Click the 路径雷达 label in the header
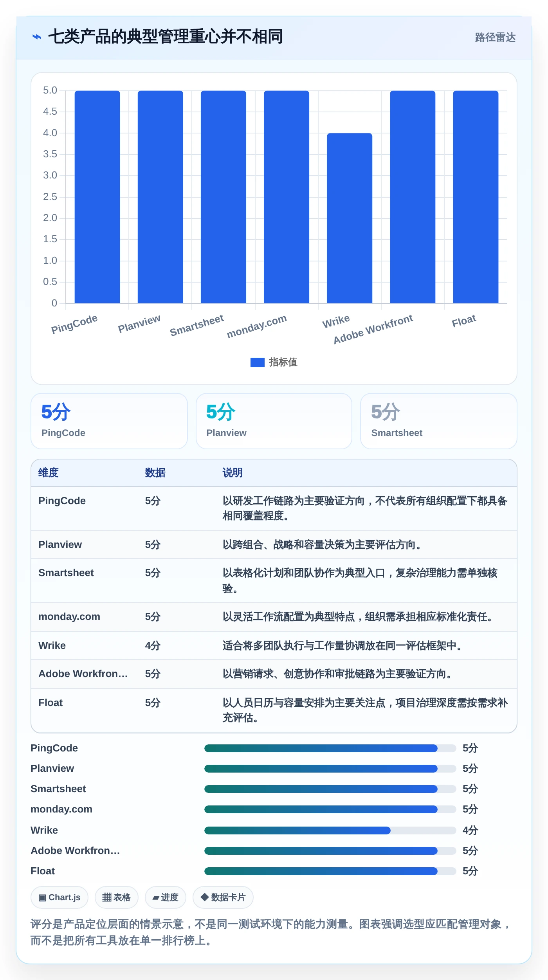Screen dimensions: 548x980 pos(495,38)
